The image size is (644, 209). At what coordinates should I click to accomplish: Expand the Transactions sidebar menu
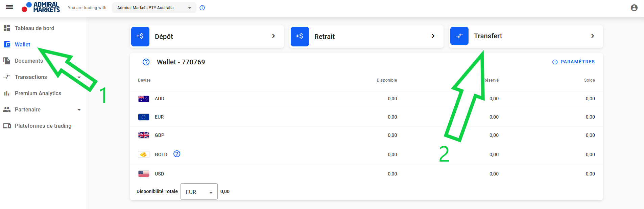pos(79,77)
